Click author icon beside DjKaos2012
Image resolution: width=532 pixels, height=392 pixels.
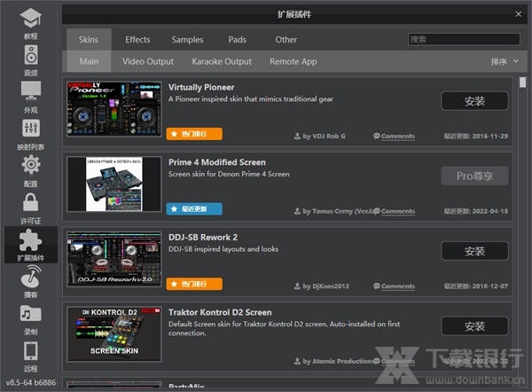[297, 286]
